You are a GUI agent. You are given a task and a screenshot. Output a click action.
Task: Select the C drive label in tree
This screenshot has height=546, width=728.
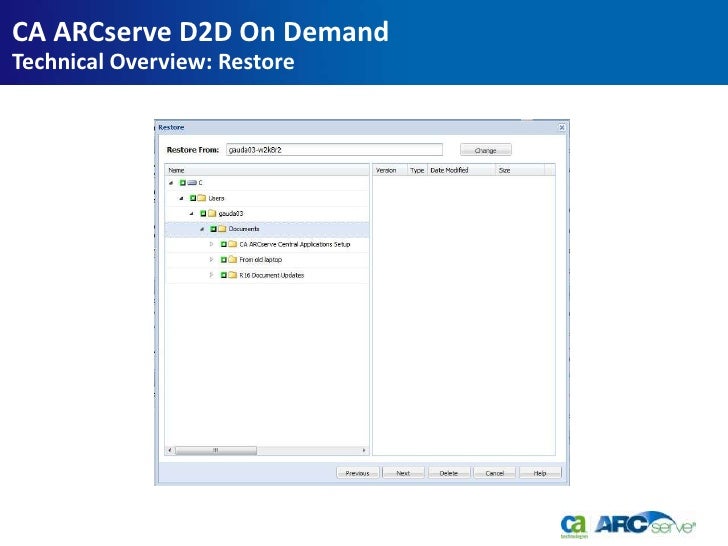pyautogui.click(x=201, y=182)
